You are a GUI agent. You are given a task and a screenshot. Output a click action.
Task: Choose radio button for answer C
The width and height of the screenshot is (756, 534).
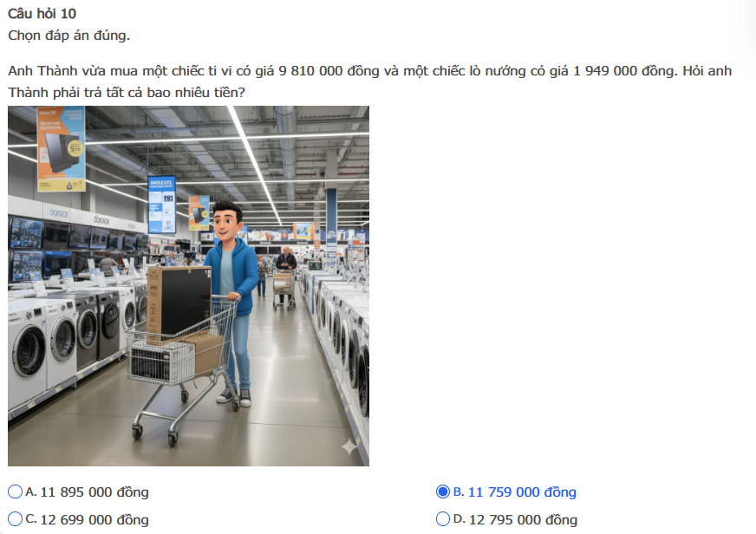[15, 519]
